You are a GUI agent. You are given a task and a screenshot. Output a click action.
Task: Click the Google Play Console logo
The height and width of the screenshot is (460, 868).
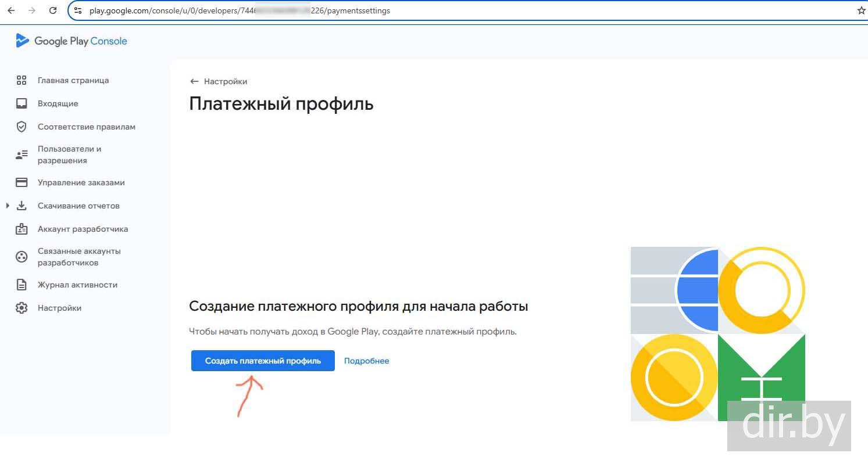[22, 41]
